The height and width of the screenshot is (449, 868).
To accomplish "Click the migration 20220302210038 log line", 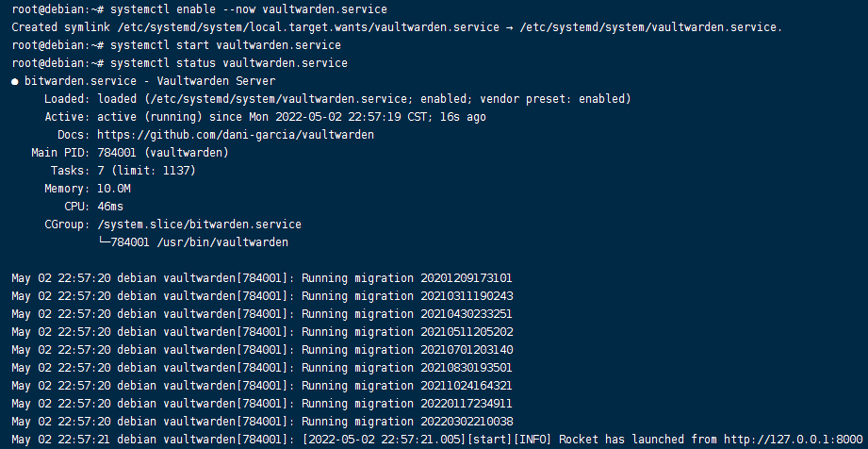I will coord(262,422).
